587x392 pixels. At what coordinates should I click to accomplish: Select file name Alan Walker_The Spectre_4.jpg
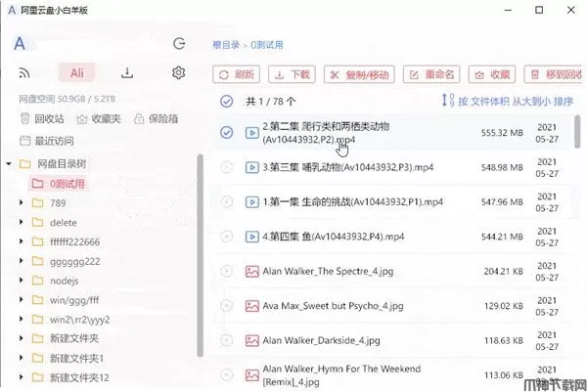[328, 271]
